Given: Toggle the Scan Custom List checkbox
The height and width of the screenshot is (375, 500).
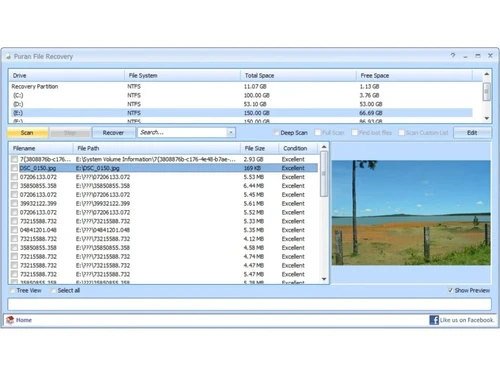Looking at the screenshot, I should 402,133.
